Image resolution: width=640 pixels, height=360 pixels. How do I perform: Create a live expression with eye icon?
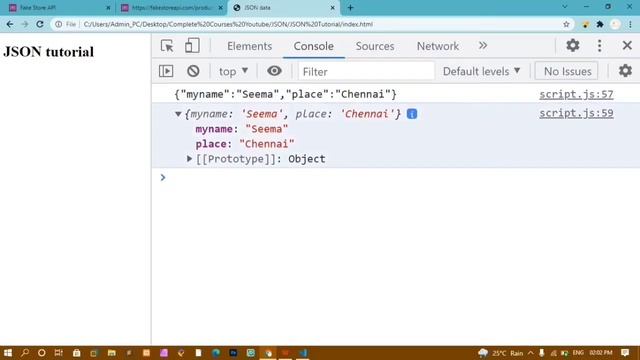click(274, 71)
